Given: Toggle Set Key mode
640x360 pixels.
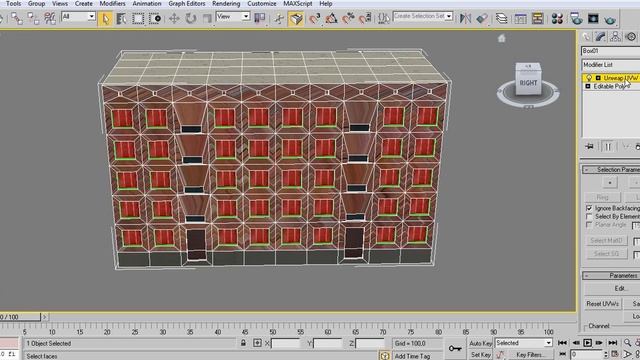Looking at the screenshot, I should [480, 355].
